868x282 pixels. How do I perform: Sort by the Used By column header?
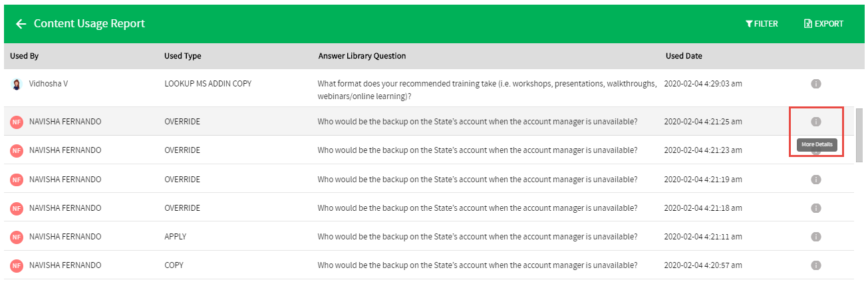coord(24,56)
